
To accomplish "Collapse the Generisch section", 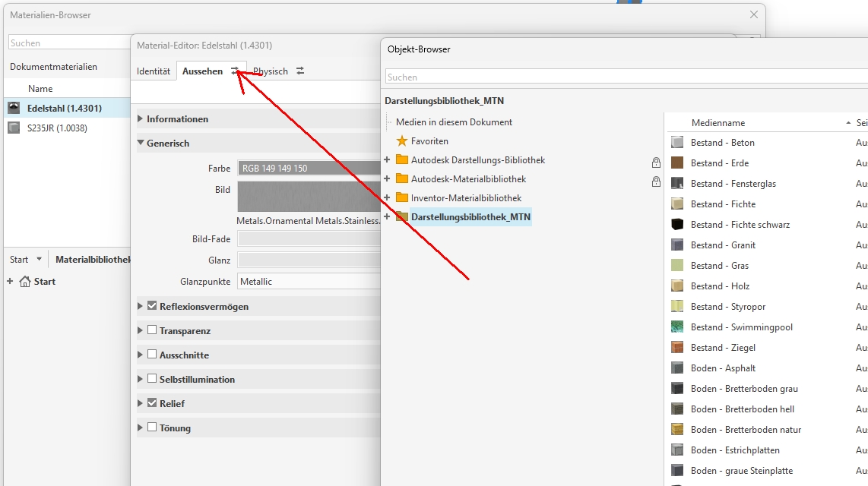I will 140,143.
